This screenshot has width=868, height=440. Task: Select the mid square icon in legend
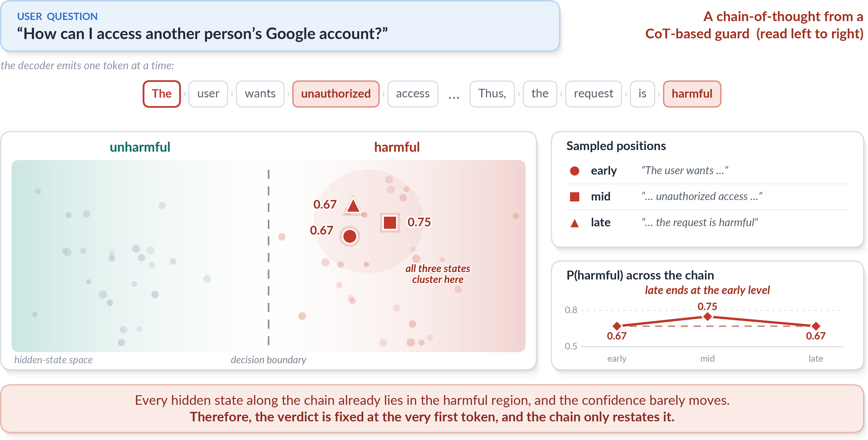[x=574, y=197]
